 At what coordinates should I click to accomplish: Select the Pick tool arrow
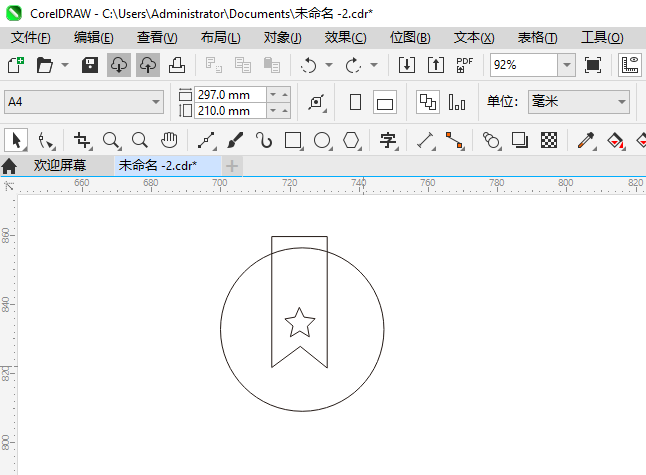pyautogui.click(x=16, y=140)
